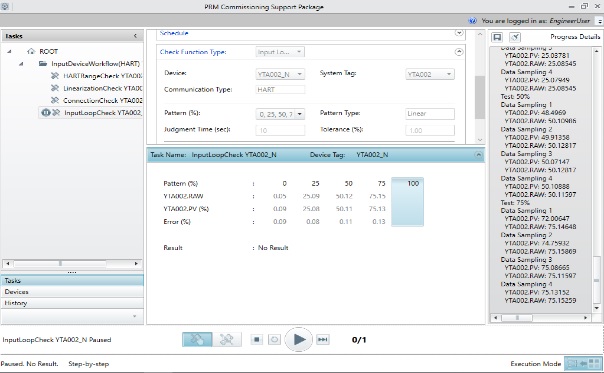The height and width of the screenshot is (373, 604).
Task: Click the 'YTA002.PV: 75.13152' log line
Action: click(537, 292)
